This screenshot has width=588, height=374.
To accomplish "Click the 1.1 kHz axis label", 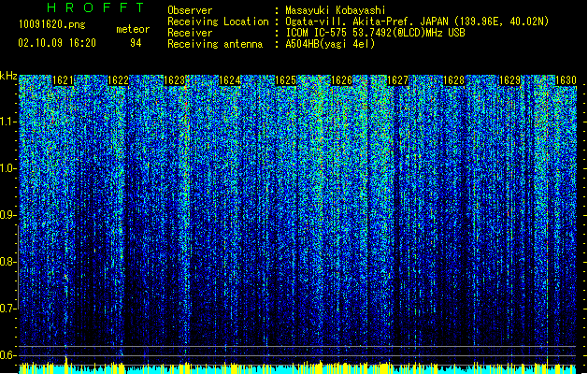I will click(8, 122).
